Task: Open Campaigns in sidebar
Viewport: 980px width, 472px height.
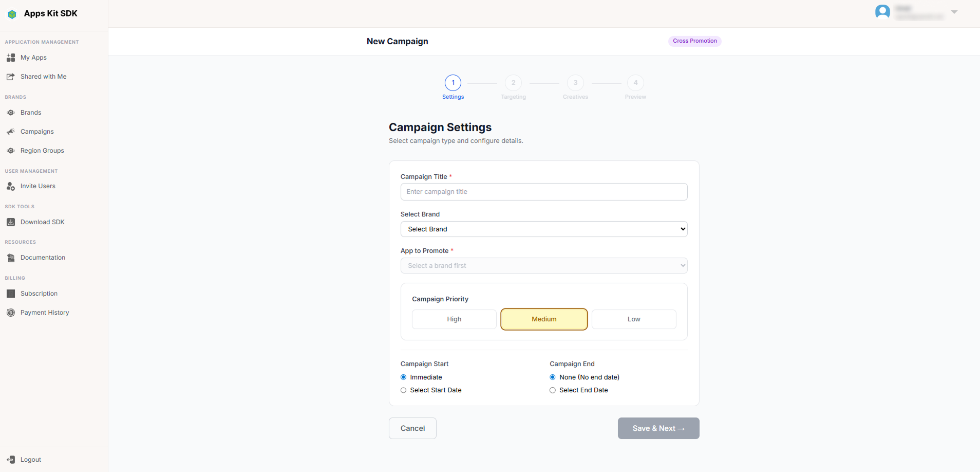Action: (x=37, y=132)
